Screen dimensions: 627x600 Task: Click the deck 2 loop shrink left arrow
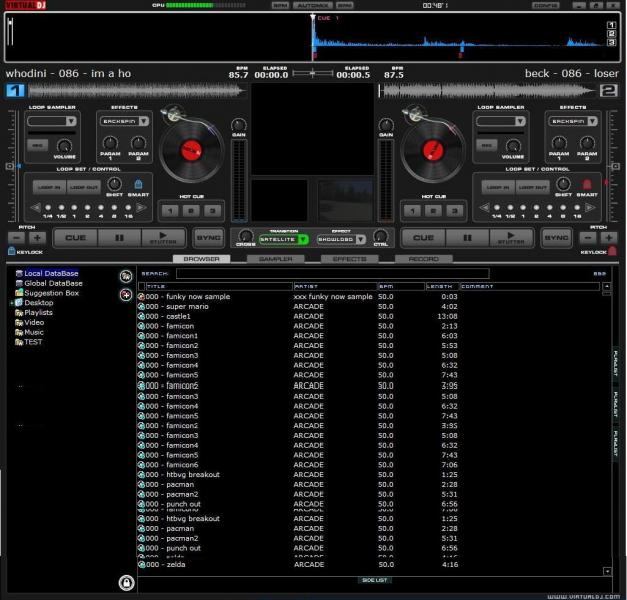coord(484,207)
